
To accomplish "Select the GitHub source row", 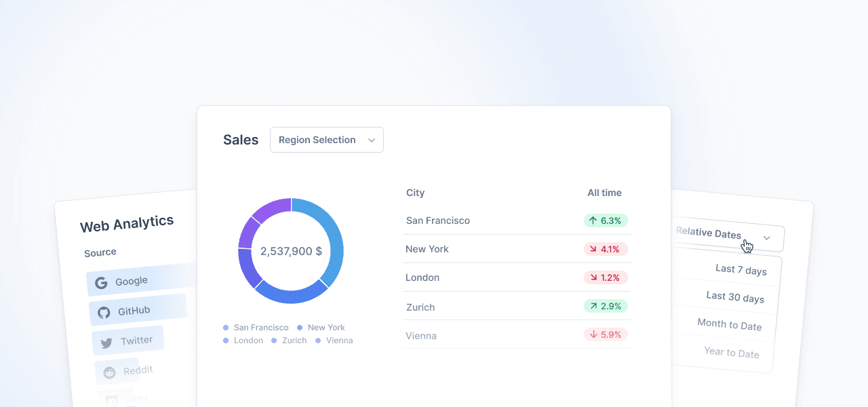I will 138,311.
